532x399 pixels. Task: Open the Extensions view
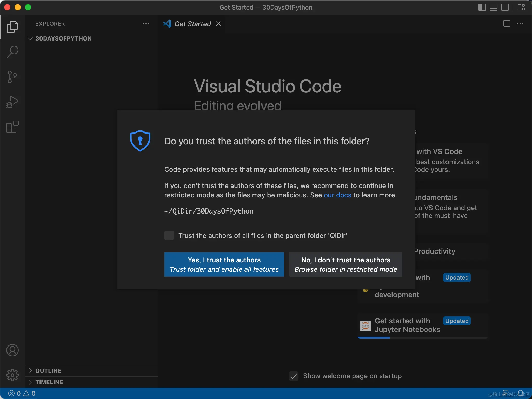[12, 127]
